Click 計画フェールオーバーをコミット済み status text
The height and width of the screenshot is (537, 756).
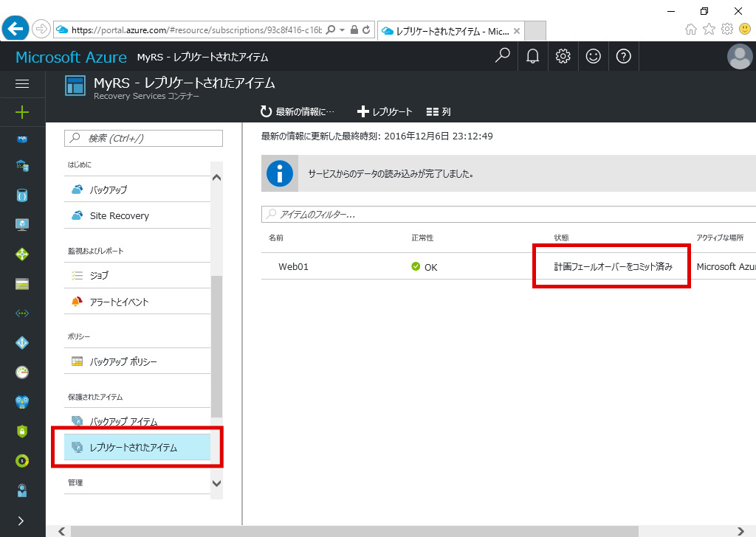pos(613,266)
